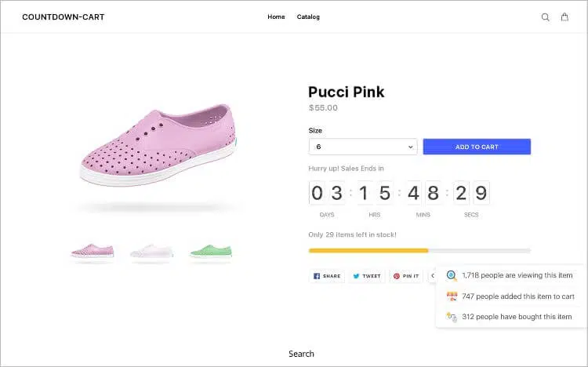
Task: Click the Facebook Share button
Action: 327,276
